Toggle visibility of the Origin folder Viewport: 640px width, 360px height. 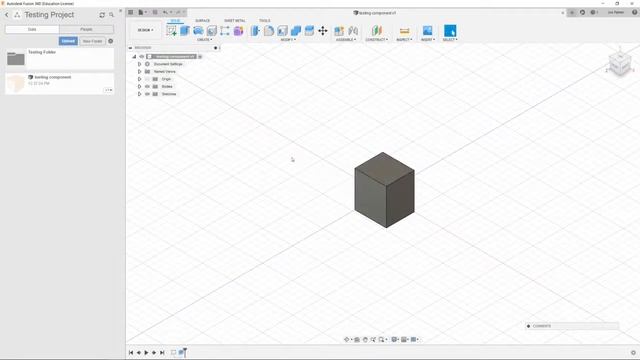pyautogui.click(x=147, y=79)
